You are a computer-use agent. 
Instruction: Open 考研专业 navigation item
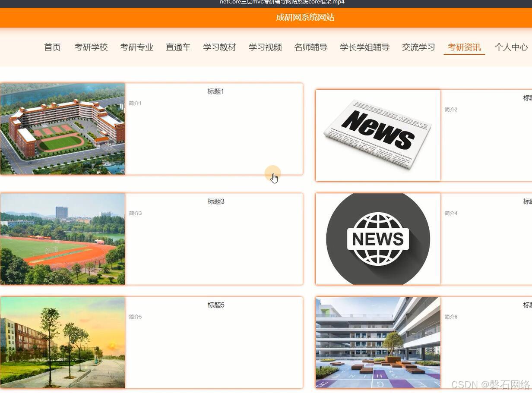(x=136, y=47)
